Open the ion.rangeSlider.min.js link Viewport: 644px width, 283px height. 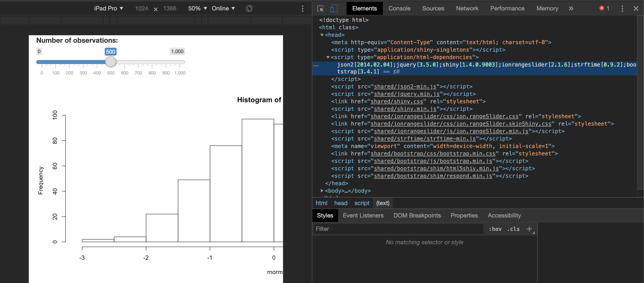451,131
